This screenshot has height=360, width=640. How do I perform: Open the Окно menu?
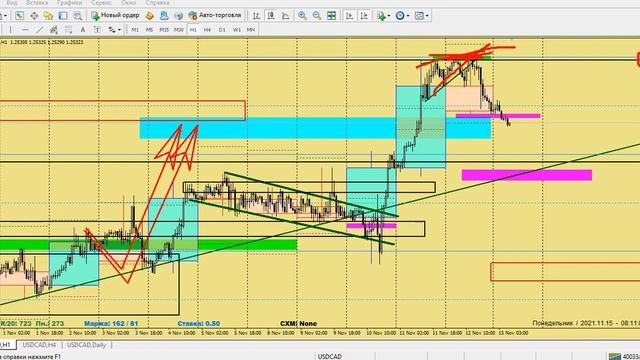[129, 2]
